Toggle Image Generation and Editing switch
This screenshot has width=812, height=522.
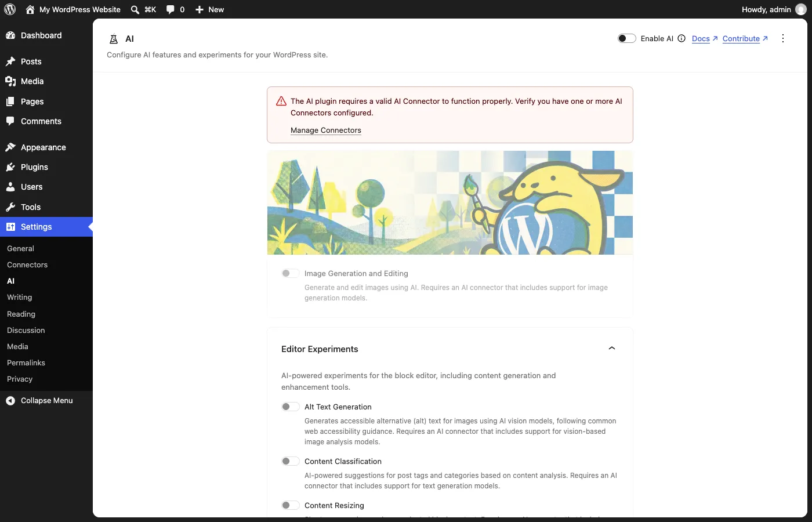(290, 273)
